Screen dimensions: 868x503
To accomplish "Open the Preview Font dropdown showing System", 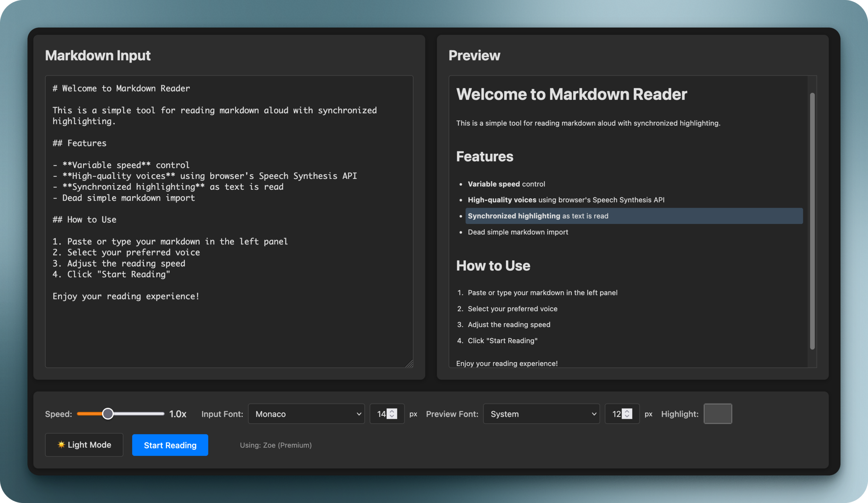I will click(x=541, y=414).
